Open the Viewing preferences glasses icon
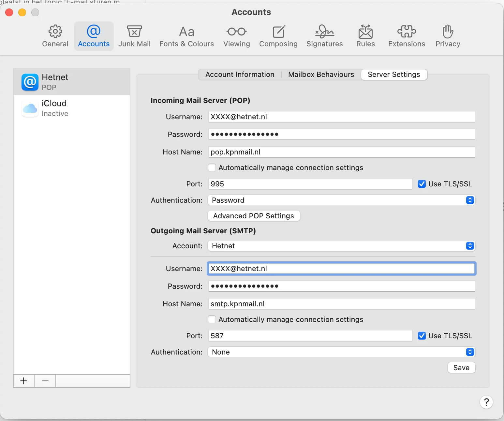Viewport: 504px width, 421px height. coord(236,32)
